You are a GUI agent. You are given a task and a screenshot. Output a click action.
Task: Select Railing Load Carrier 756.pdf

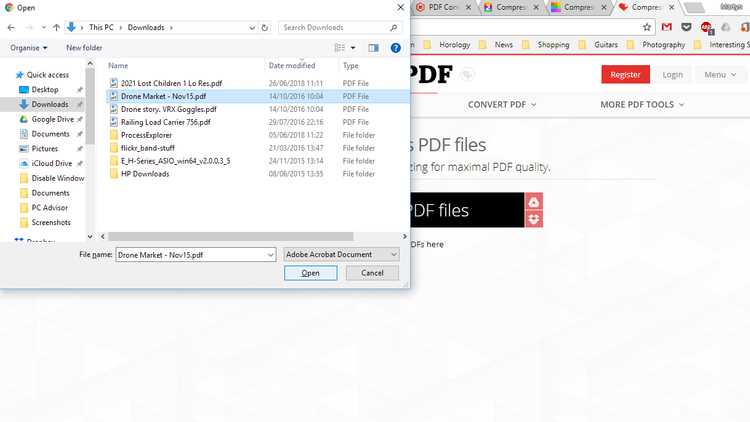pos(165,122)
